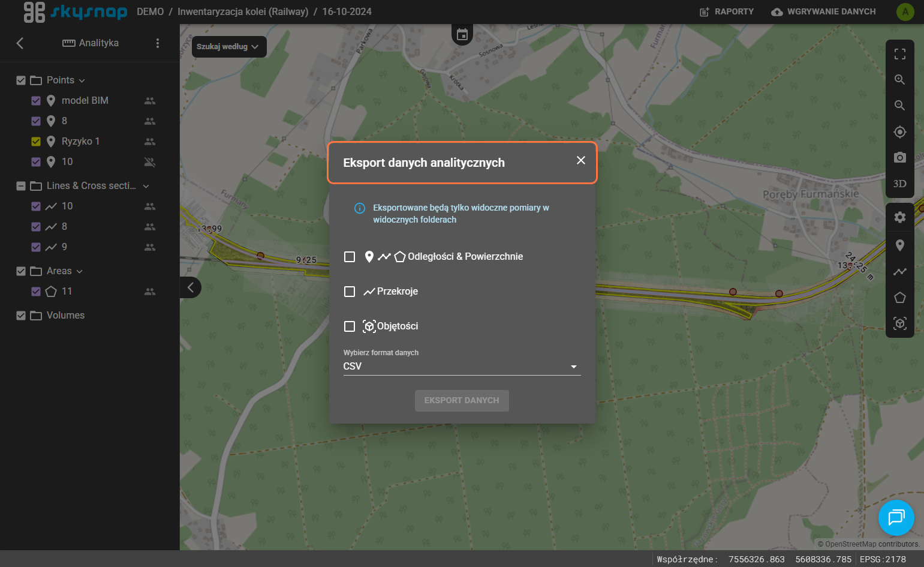Toggle Points folder visibility checkbox
Image resolution: width=924 pixels, height=567 pixels.
(x=21, y=80)
